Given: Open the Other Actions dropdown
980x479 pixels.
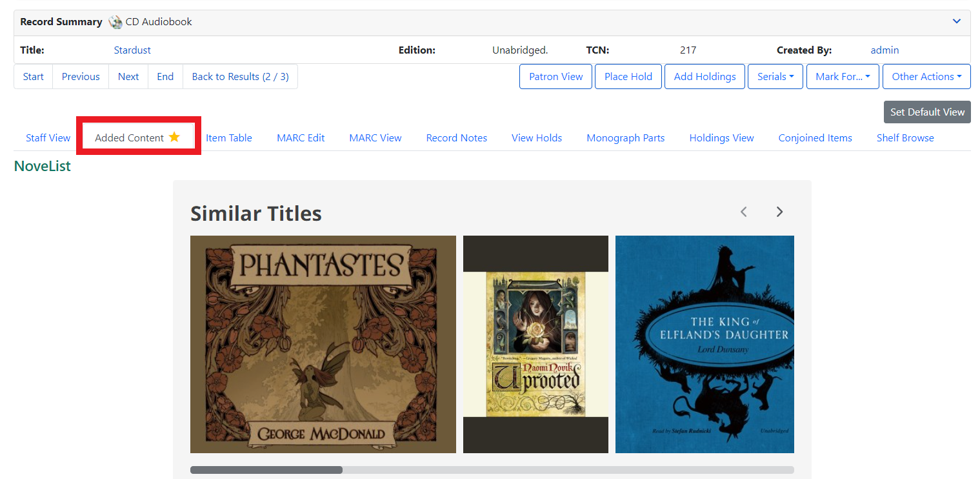Looking at the screenshot, I should [926, 76].
